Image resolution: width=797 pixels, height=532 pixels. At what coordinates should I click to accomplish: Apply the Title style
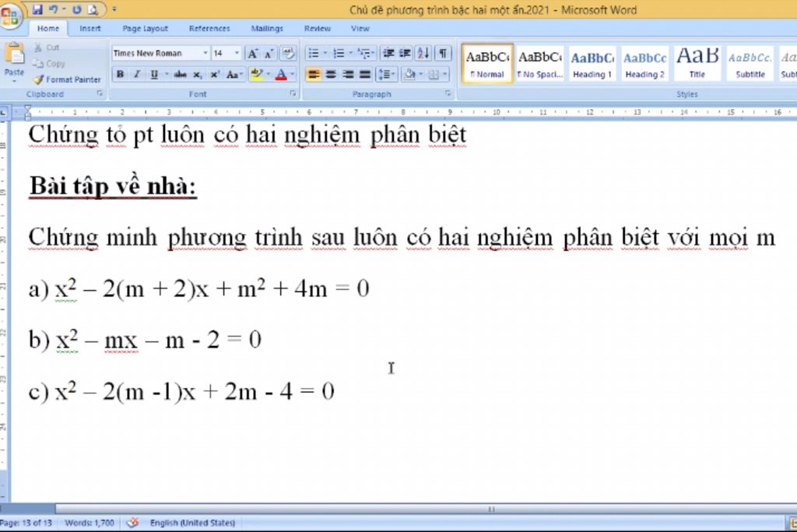[697, 64]
